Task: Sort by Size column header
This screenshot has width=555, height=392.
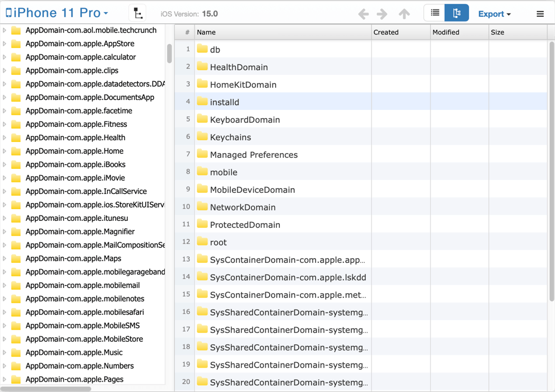Action: point(518,32)
